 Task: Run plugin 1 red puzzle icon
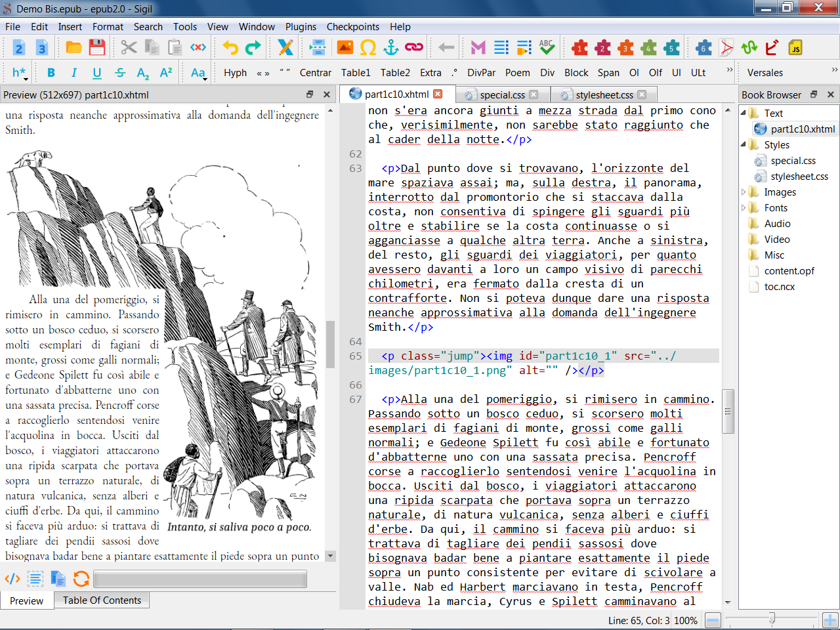[x=579, y=47]
